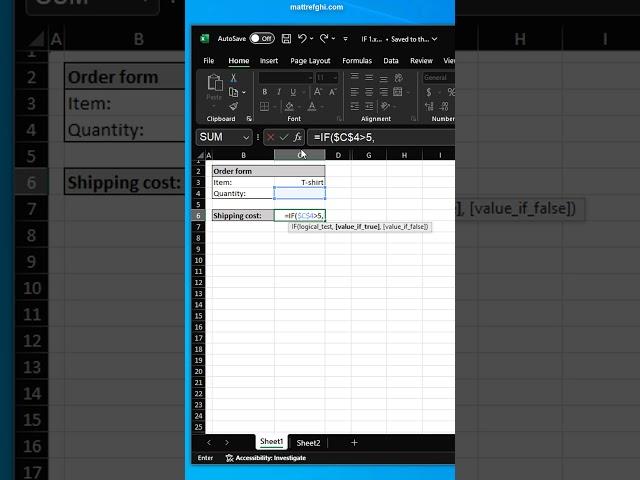Click inside the formula bar text
The width and height of the screenshot is (640, 480).
[x=344, y=138]
